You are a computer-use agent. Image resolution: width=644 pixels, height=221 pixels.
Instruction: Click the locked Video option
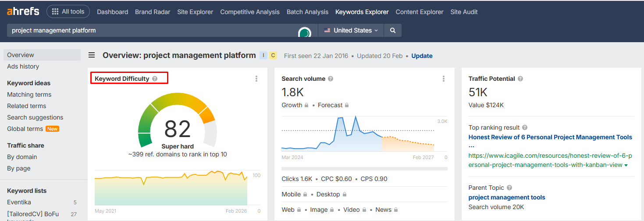[355, 210]
